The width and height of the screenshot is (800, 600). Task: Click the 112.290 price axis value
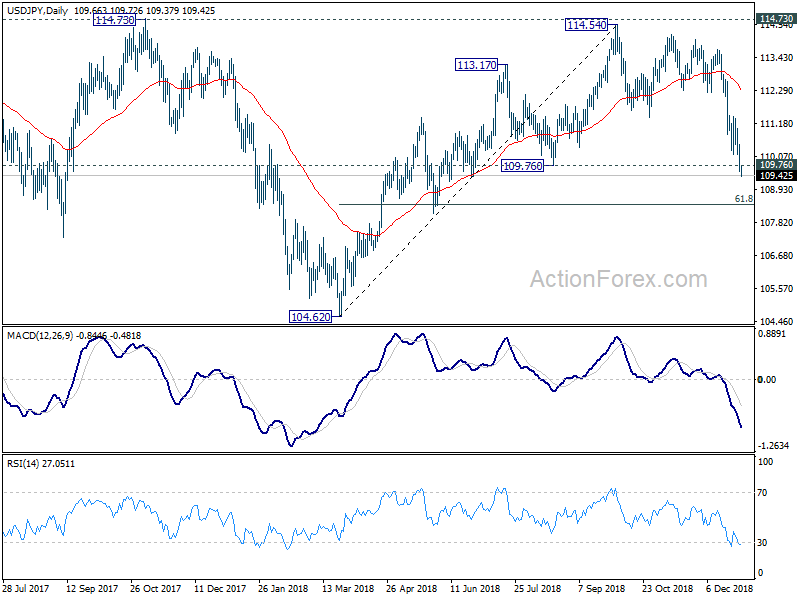coord(777,90)
